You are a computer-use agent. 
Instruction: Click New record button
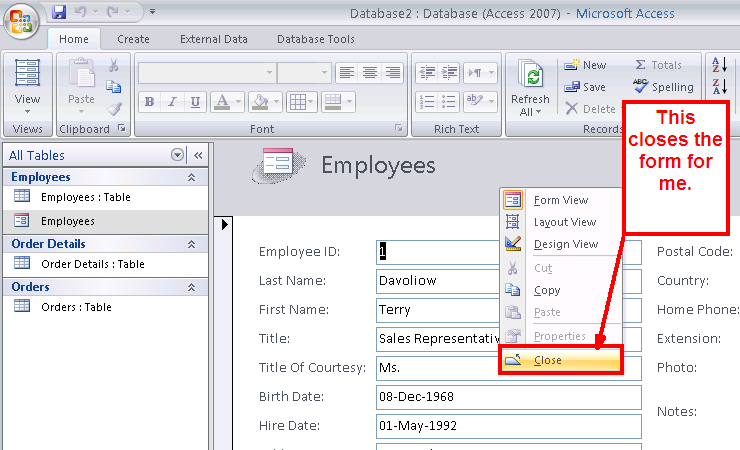point(586,65)
